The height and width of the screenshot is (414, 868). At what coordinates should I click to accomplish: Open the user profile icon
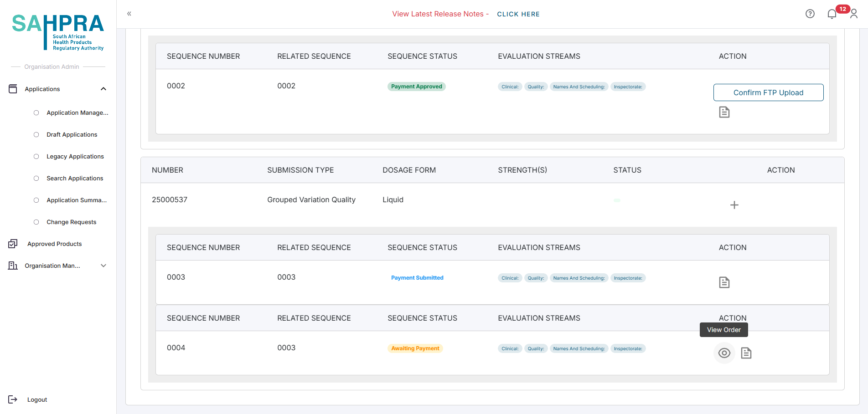point(854,14)
